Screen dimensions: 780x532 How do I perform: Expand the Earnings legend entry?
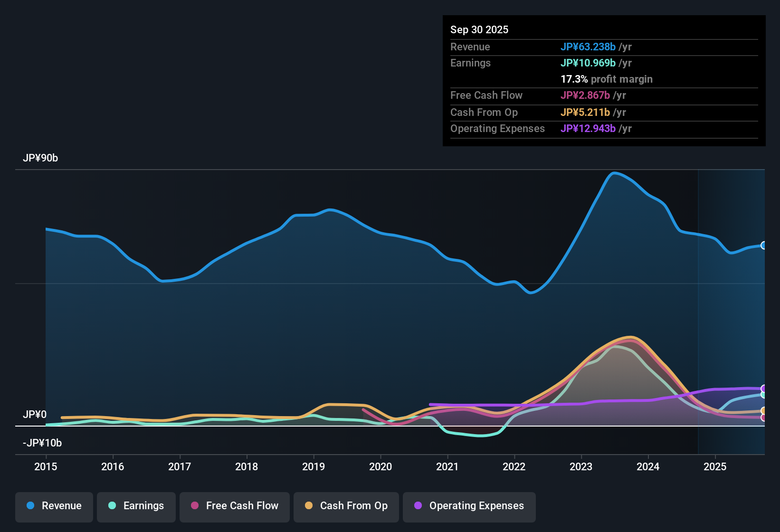pyautogui.click(x=136, y=507)
